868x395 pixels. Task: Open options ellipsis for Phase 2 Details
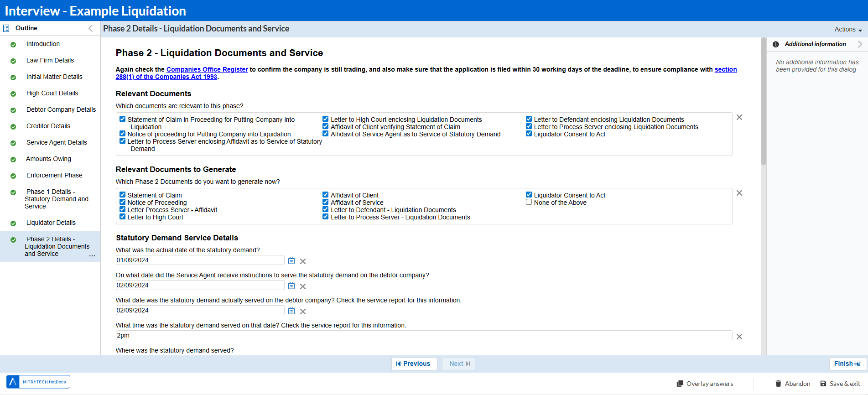92,255
